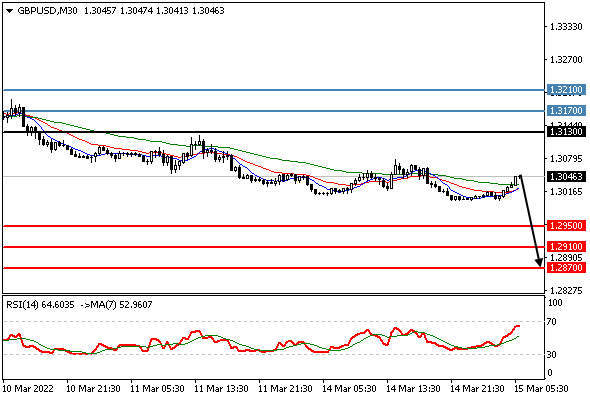
Task: Click the GBPUSD,M30 symbol title text
Action: 47,11
